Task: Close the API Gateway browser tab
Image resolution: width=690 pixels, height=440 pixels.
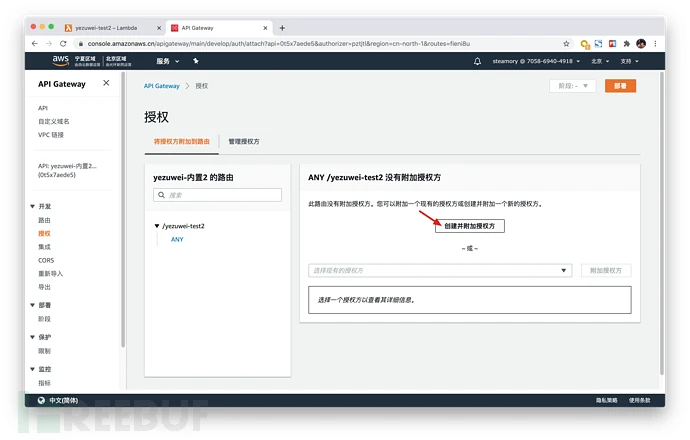Action: [x=265, y=28]
